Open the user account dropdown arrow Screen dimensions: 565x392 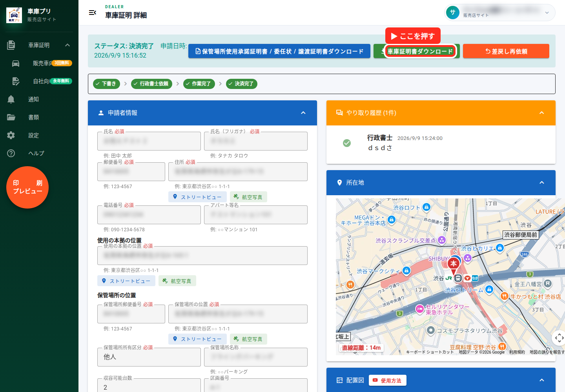547,13
